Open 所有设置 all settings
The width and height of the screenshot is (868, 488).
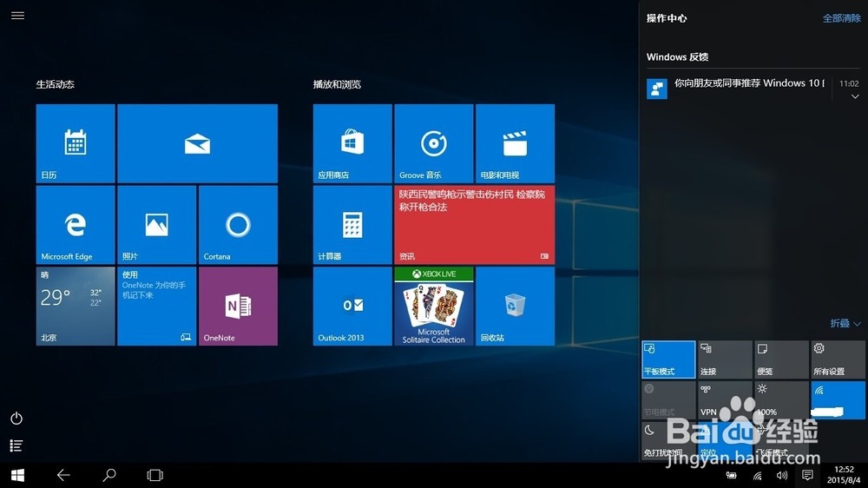tap(838, 359)
